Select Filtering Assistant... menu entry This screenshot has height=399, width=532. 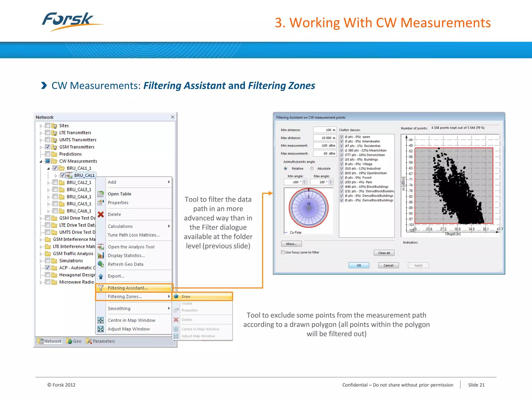point(134,288)
